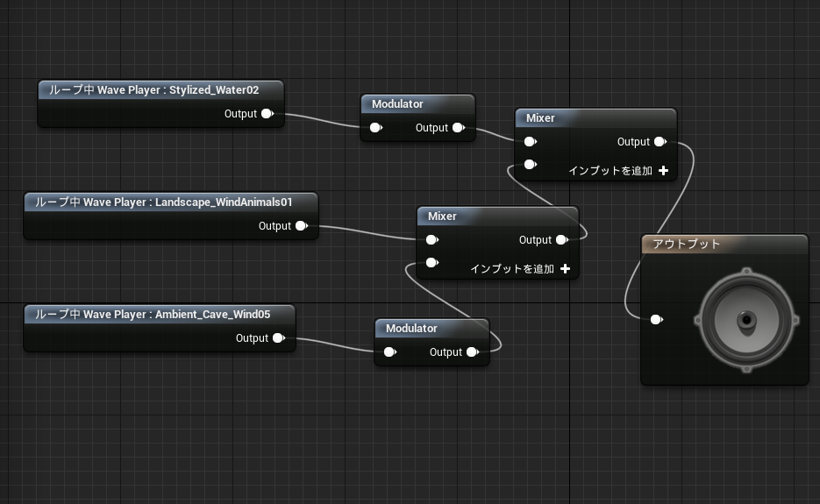Select the Stylized_Water02 Wave Player node title
The height and width of the screenshot is (504, 820).
click(153, 90)
